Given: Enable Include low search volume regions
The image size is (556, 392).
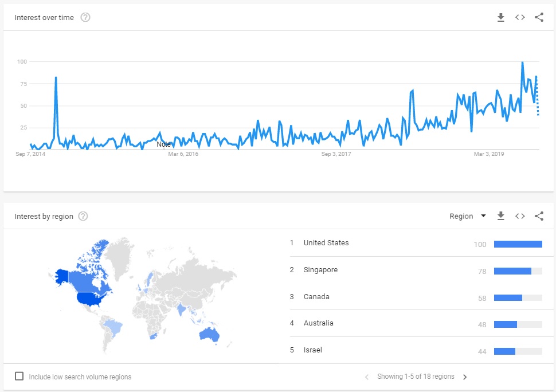Looking at the screenshot, I should coord(19,376).
